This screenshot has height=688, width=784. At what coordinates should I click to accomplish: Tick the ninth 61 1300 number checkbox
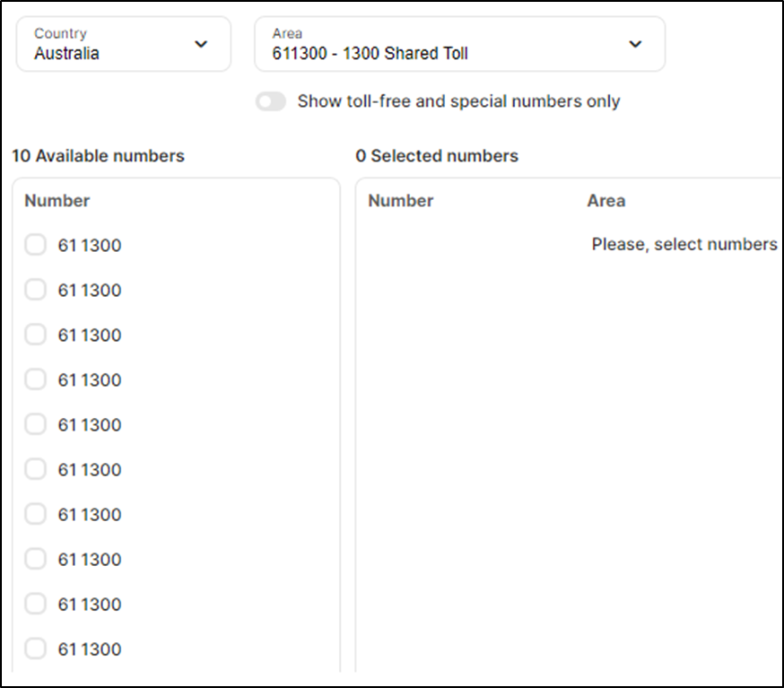[35, 604]
